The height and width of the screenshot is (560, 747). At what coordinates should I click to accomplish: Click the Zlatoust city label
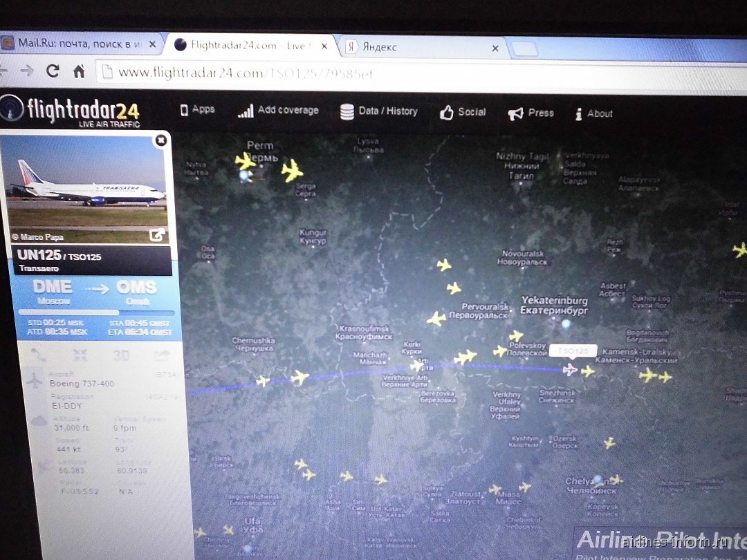[465, 498]
